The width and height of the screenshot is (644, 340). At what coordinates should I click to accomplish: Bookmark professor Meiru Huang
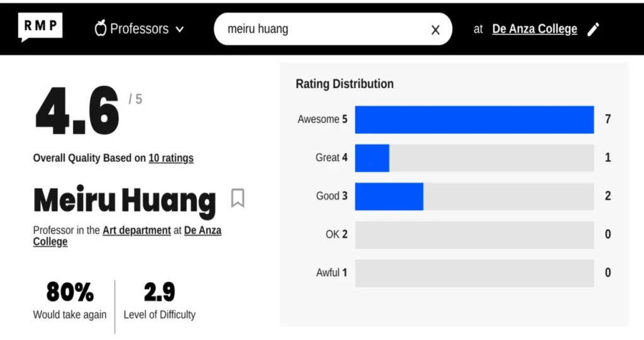[237, 198]
